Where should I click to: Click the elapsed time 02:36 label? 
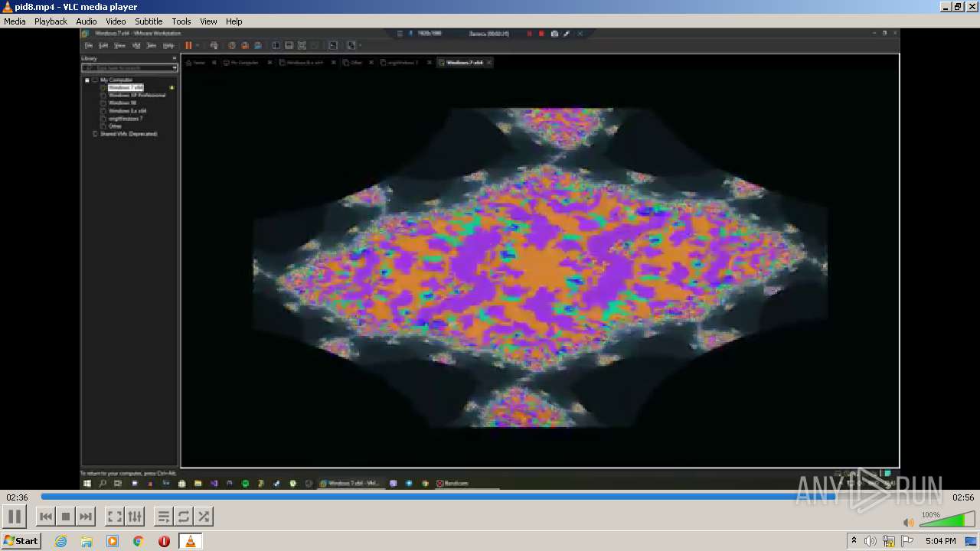17,497
